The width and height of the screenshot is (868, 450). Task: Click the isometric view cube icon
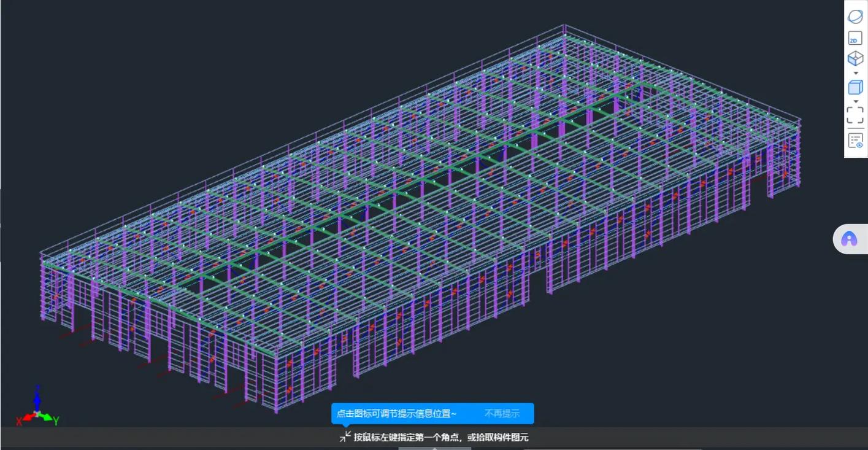click(x=855, y=58)
